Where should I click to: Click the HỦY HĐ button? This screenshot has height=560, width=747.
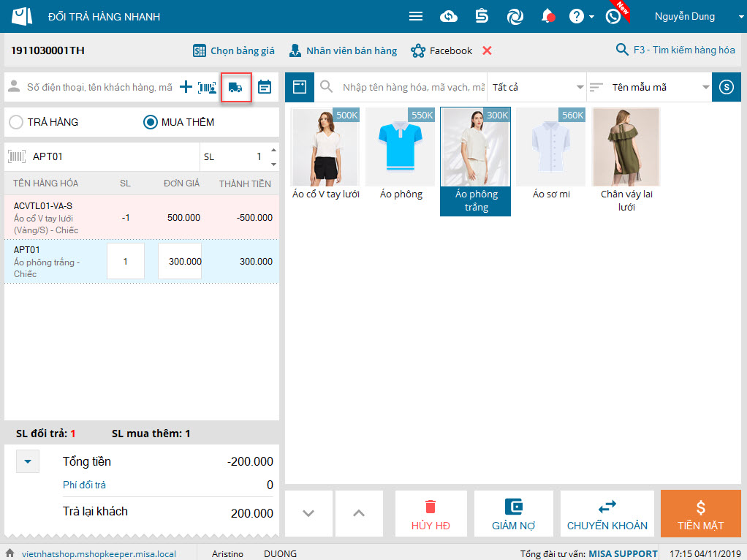click(x=431, y=514)
